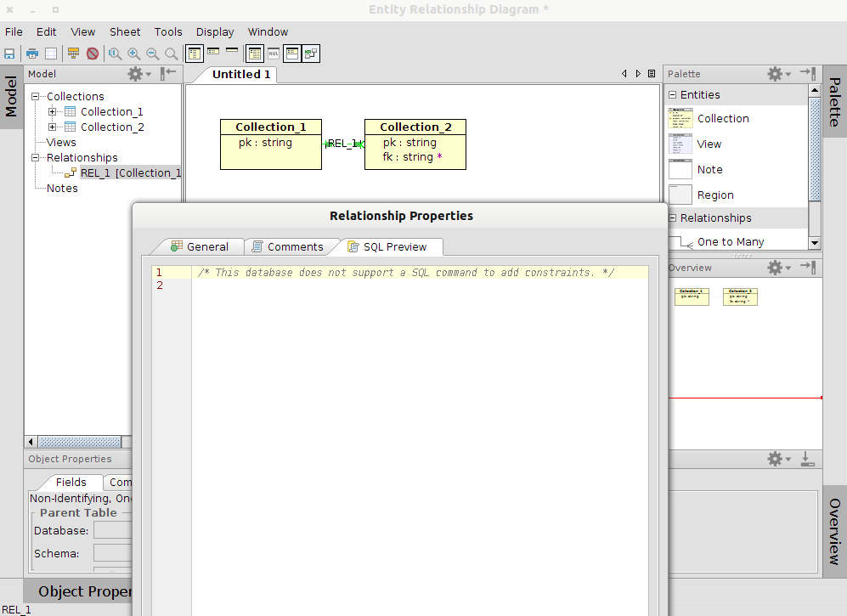Open the Overview panel gear options

(x=779, y=268)
